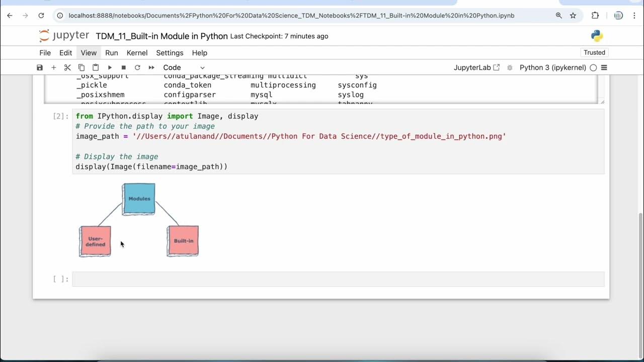Image resolution: width=644 pixels, height=362 pixels.
Task: Click 'multiprocessing' in output list
Action: [x=283, y=85]
